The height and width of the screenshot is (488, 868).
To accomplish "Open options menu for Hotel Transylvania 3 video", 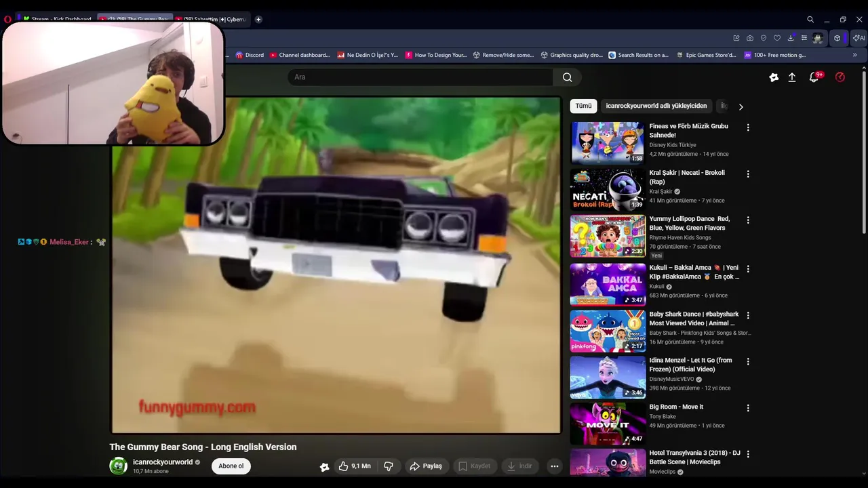I will 748,455.
